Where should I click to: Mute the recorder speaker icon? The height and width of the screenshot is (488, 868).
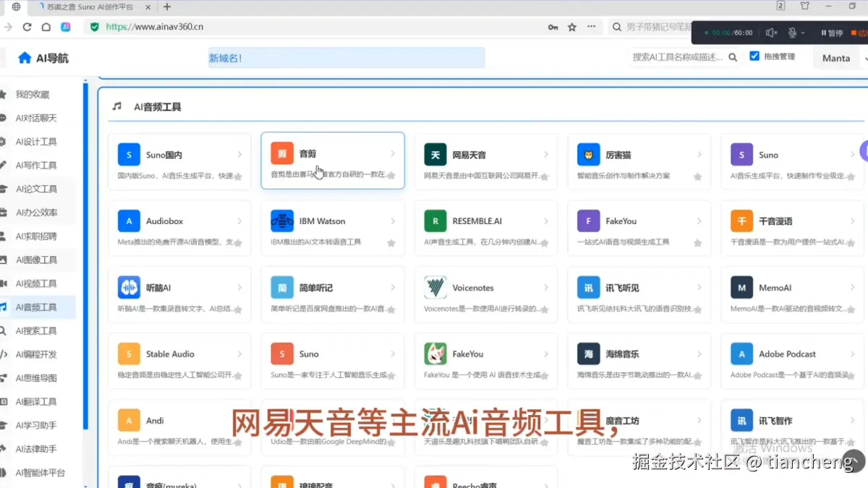(x=771, y=32)
